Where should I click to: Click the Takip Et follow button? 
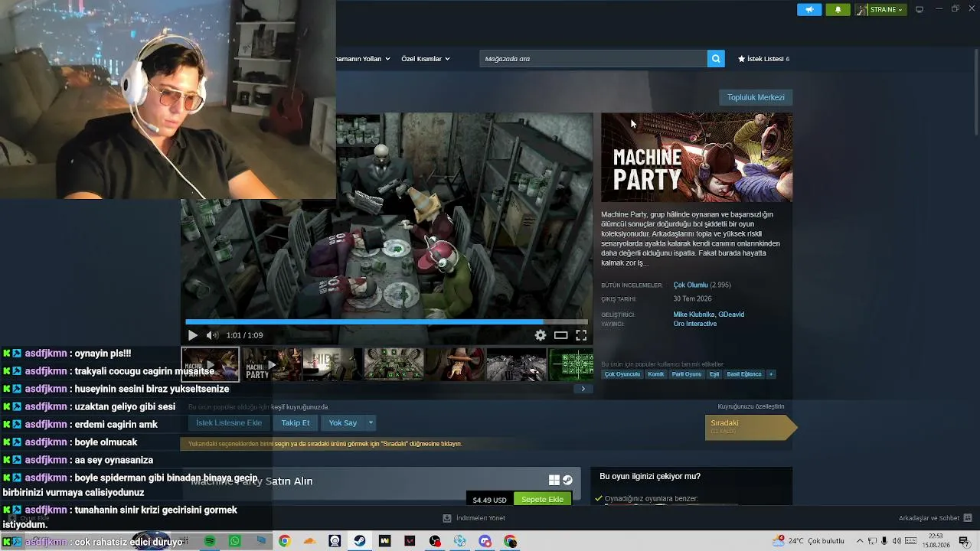pos(296,422)
